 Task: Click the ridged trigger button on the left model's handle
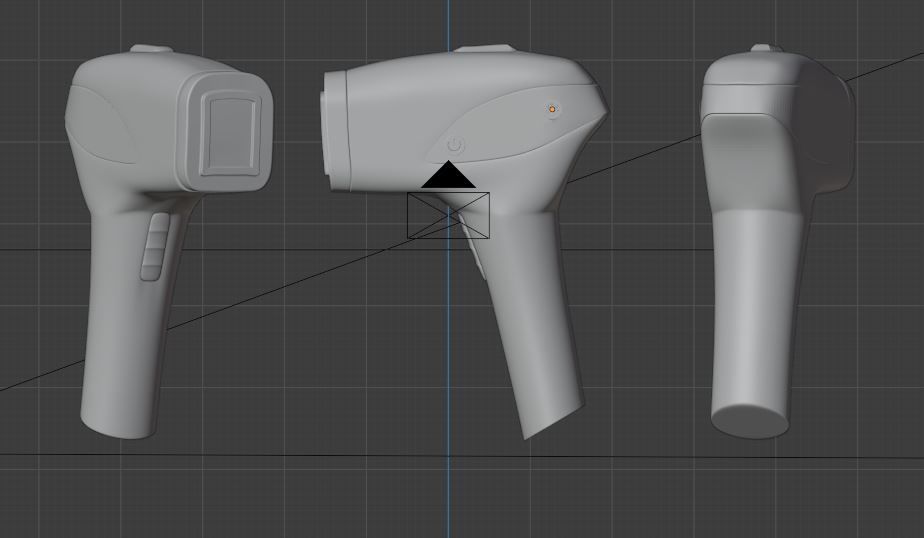pyautogui.click(x=155, y=247)
